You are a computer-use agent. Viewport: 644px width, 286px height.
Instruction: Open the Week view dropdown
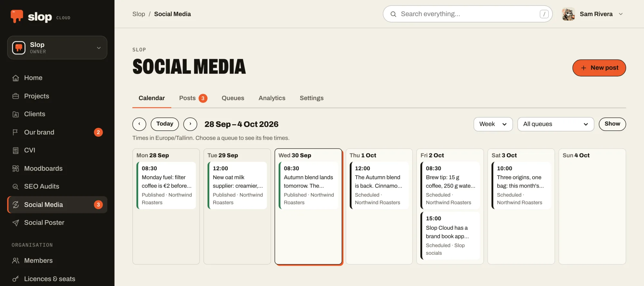(493, 124)
